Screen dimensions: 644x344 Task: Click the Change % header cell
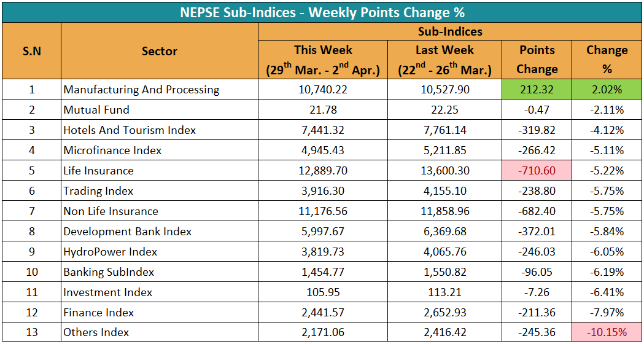pyautogui.click(x=607, y=60)
